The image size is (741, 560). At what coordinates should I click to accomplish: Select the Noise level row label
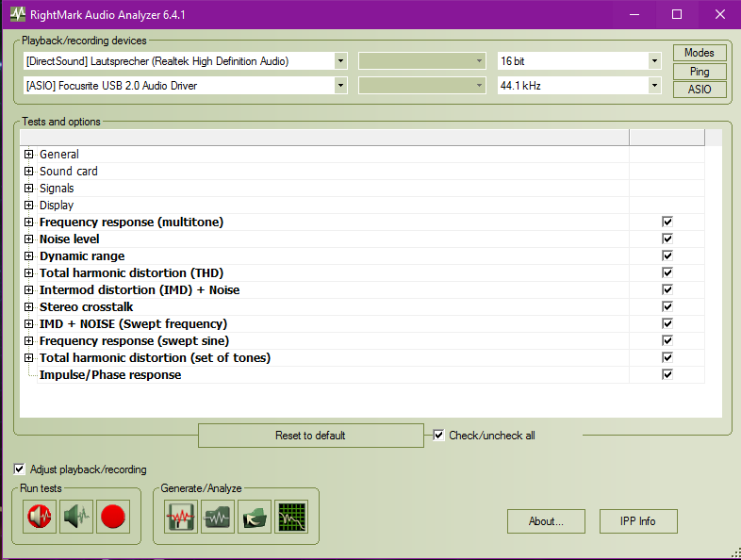(x=70, y=239)
